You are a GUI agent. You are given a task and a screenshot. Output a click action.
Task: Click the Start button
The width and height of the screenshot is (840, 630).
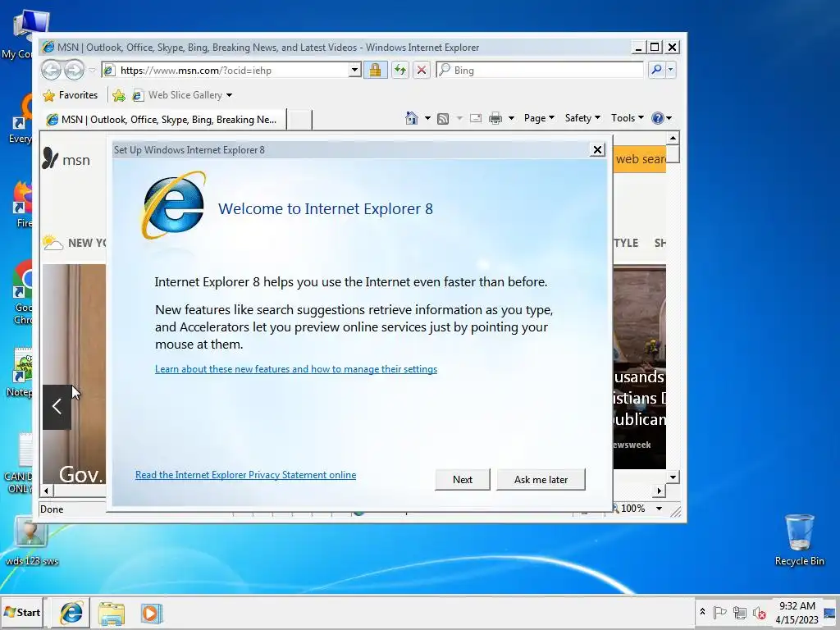pos(22,612)
